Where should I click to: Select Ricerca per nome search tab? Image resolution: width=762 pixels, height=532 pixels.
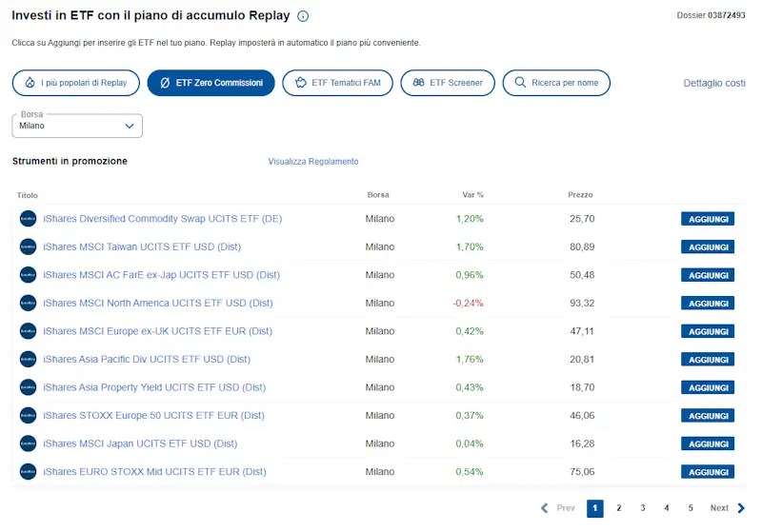click(x=556, y=83)
